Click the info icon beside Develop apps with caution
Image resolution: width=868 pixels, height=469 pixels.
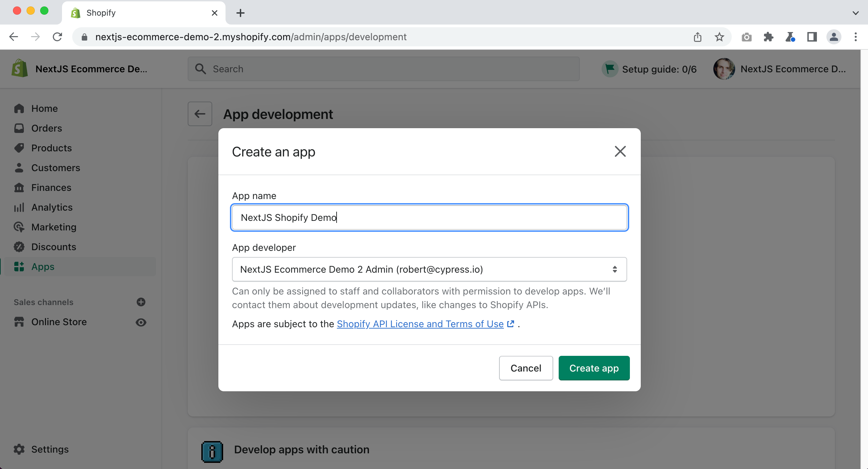(x=212, y=452)
